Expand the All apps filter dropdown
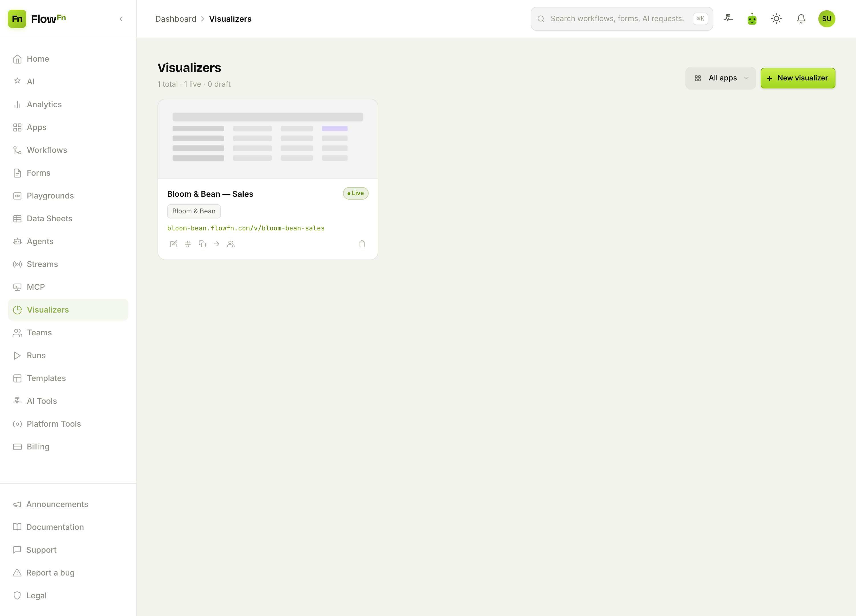This screenshot has width=856, height=616. [x=720, y=78]
